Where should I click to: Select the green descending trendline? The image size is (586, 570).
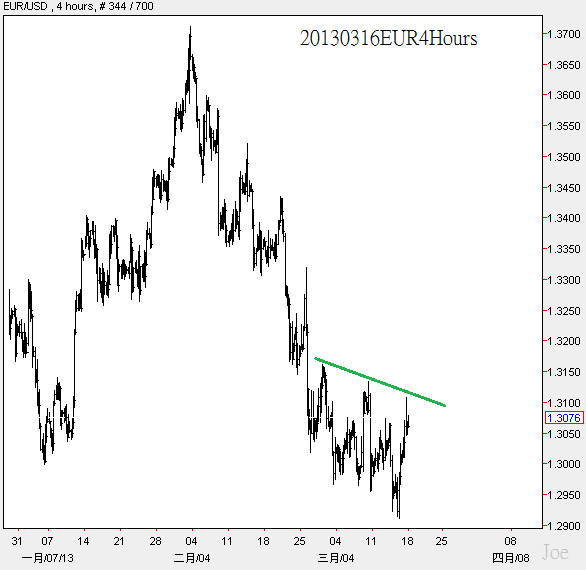pyautogui.click(x=380, y=382)
